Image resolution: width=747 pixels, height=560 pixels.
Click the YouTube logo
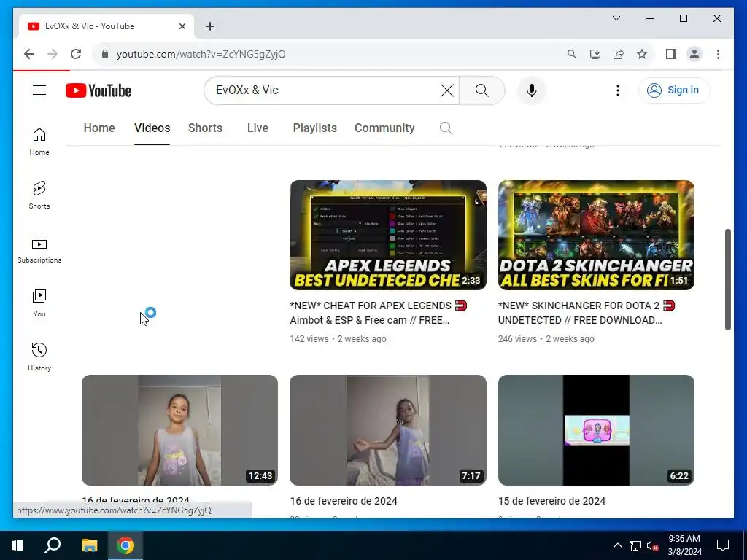98,90
